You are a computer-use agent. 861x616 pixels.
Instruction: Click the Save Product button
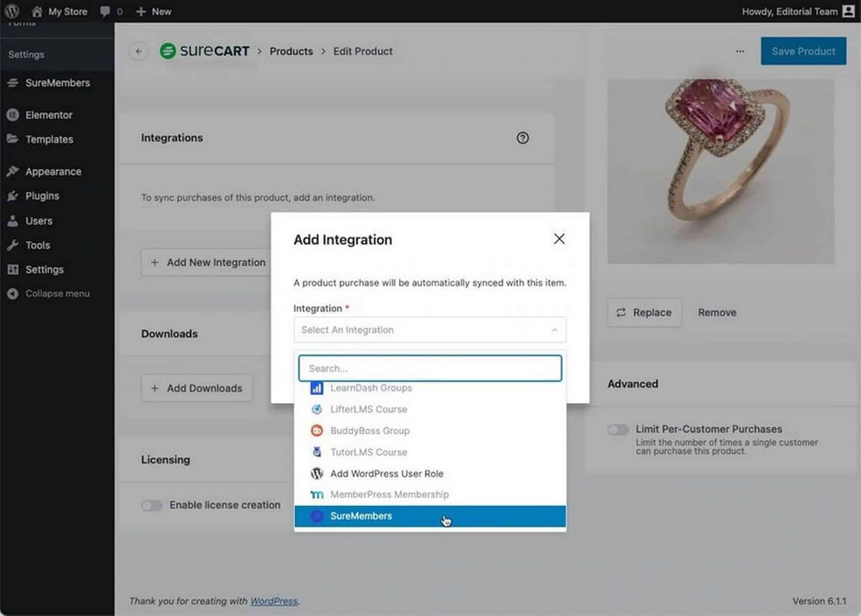pos(804,51)
